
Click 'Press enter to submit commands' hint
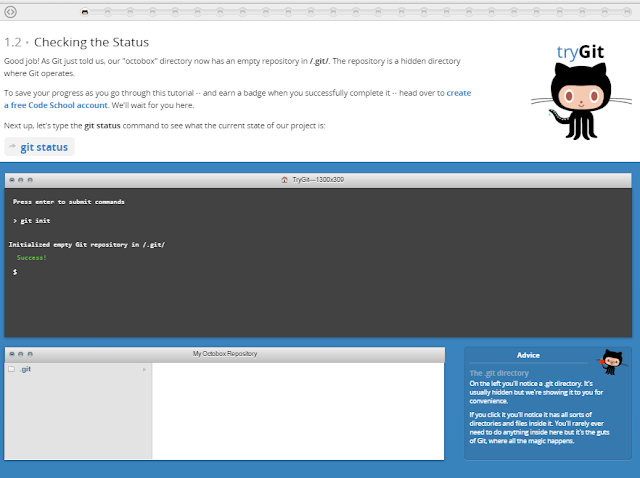coord(69,202)
